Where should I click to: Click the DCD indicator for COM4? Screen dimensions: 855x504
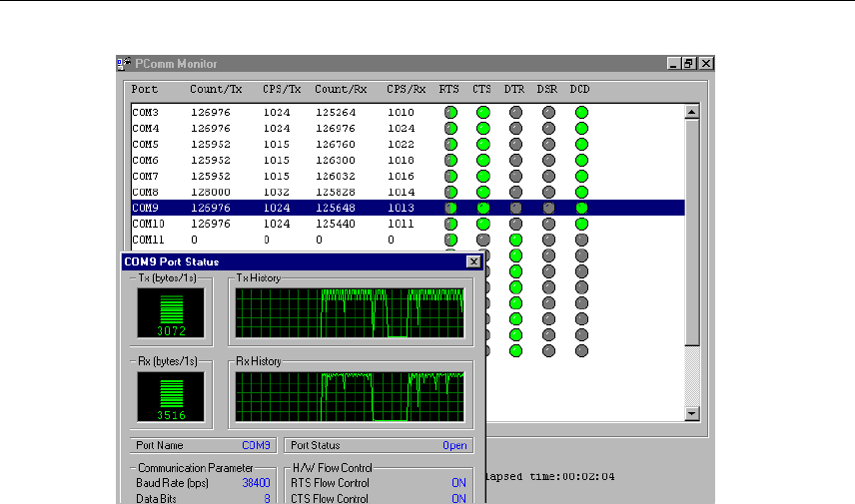[x=581, y=128]
